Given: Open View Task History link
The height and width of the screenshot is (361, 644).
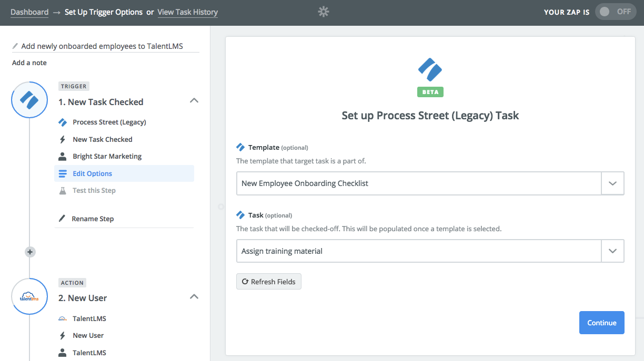Looking at the screenshot, I should (188, 12).
